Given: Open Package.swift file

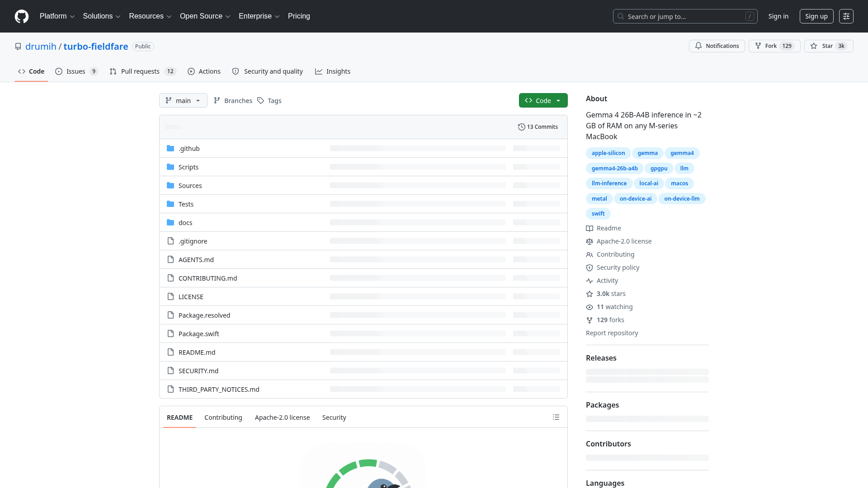Looking at the screenshot, I should point(199,334).
